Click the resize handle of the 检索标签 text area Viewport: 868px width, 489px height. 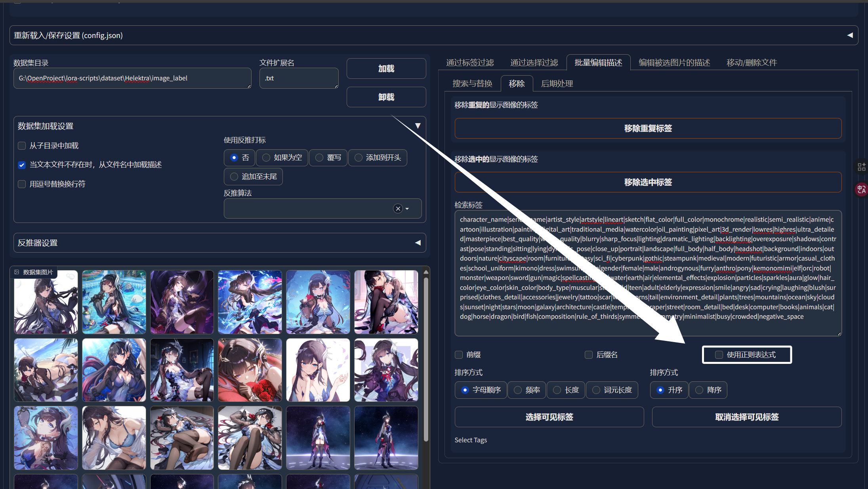(x=839, y=333)
